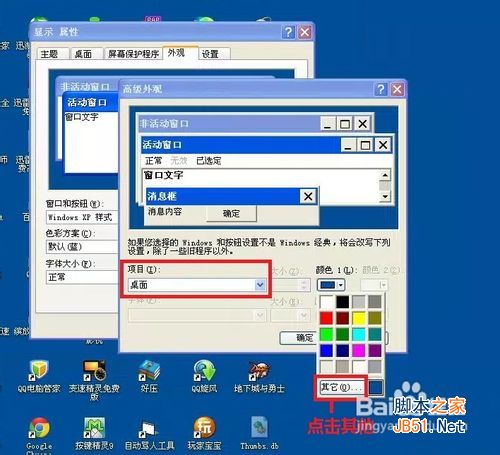Close the 高级外观 dialog
This screenshot has width=500, height=455.
(397, 89)
